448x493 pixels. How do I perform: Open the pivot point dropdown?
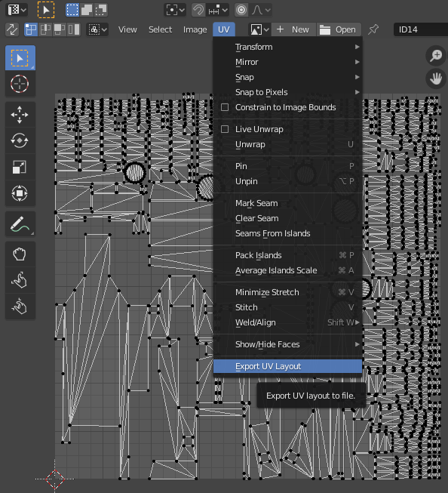coord(175,10)
